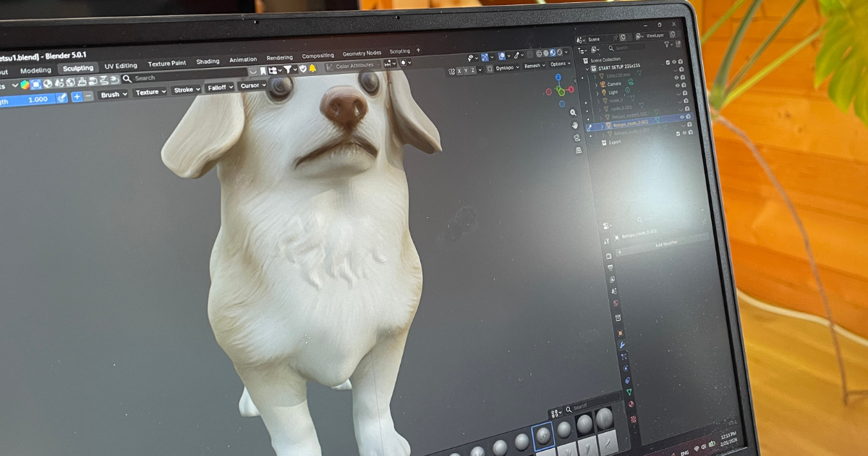Open the Falloff dropdown
This screenshot has height=456, width=868.
tap(220, 88)
